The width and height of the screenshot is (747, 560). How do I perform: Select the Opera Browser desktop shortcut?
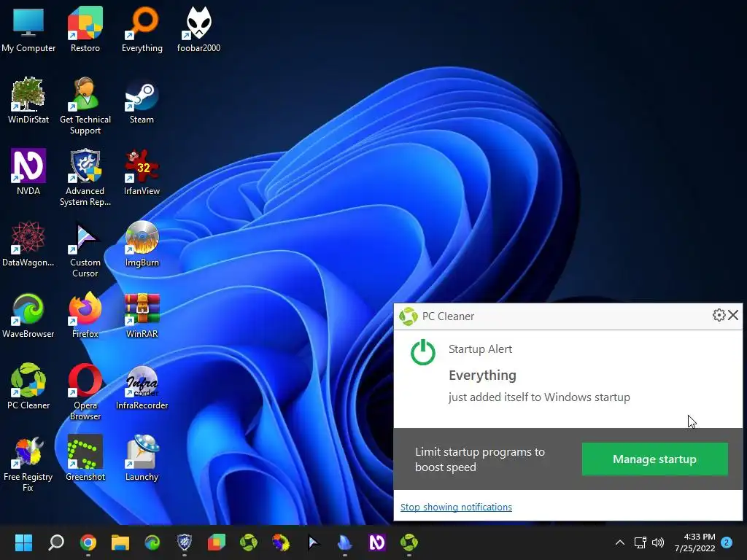[x=85, y=392]
